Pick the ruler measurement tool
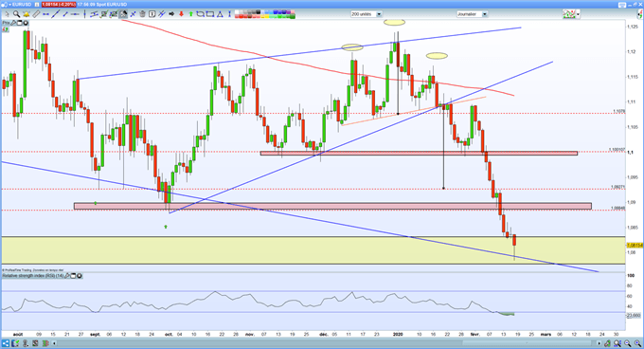644x349 pixels. (x=36, y=14)
